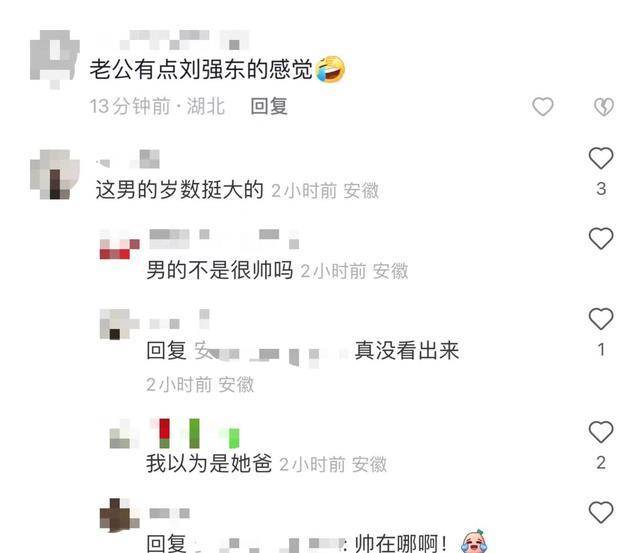This screenshot has width=640, height=553.
Task: Like the 我以为是她爸 reply
Action: (601, 432)
